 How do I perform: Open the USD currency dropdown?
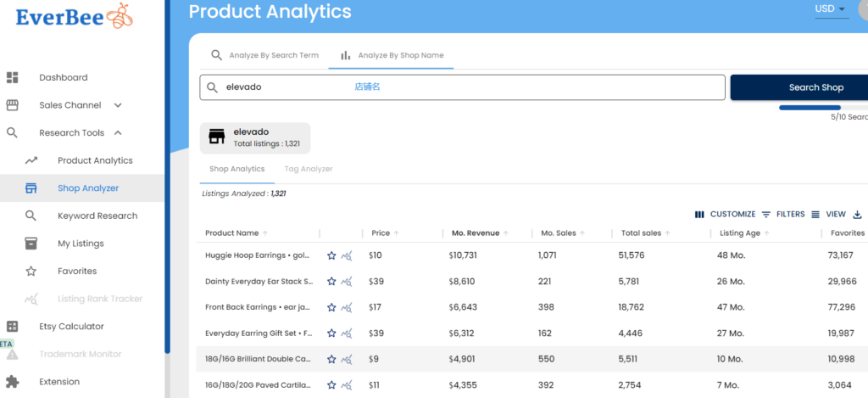point(831,9)
